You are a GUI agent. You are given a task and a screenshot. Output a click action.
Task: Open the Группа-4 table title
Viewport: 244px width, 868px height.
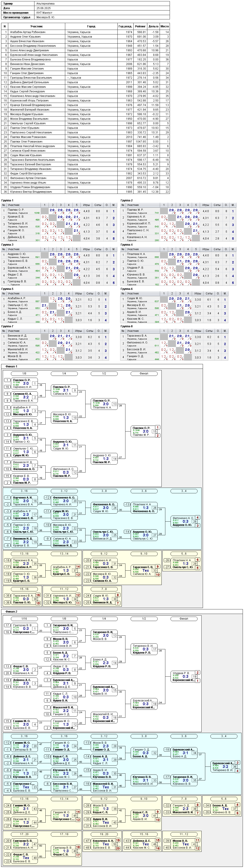click(127, 245)
